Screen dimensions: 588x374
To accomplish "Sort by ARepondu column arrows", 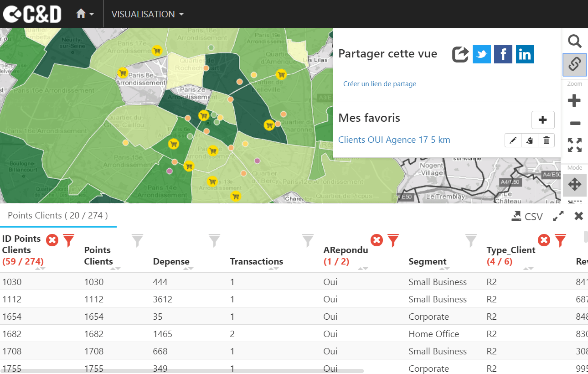I will (363, 269).
